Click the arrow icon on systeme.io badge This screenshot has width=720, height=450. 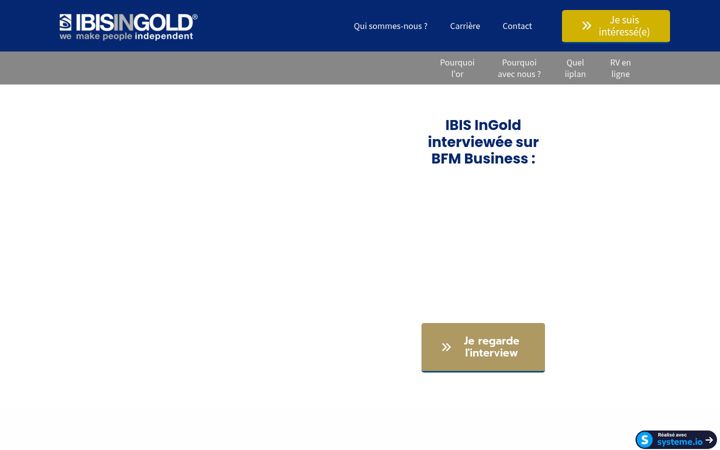[709, 440]
